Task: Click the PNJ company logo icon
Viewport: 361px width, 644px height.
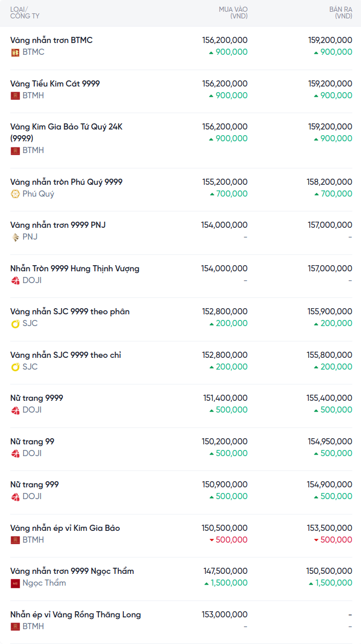Action: (x=15, y=237)
